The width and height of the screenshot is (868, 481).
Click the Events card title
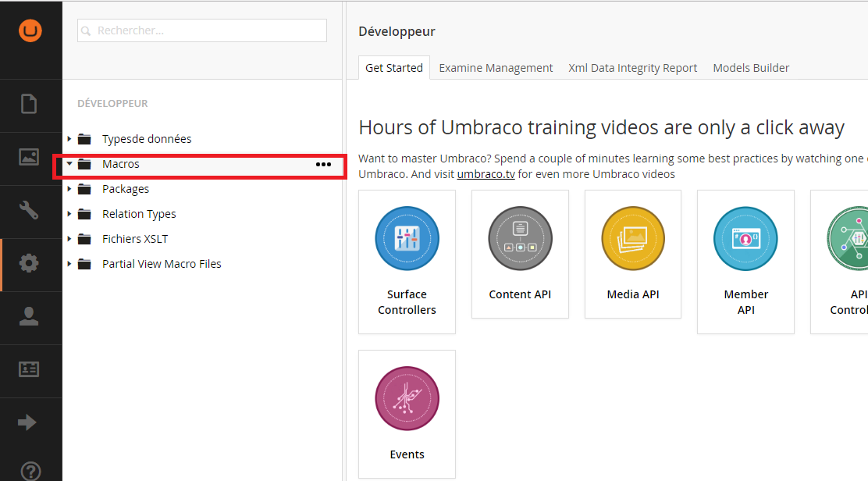click(x=407, y=454)
